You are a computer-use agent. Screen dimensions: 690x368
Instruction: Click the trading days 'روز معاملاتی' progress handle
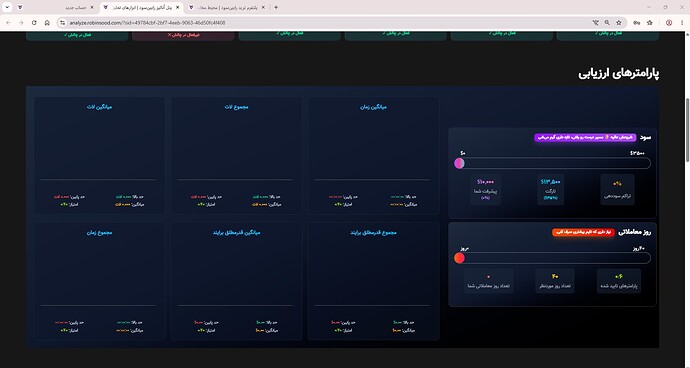(459, 258)
